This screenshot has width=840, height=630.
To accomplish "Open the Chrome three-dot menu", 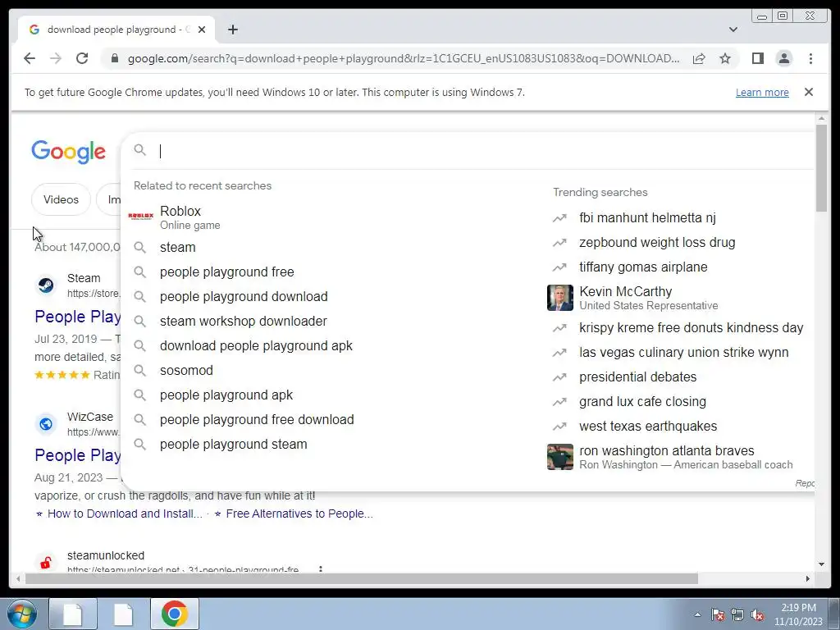I will pyautogui.click(x=810, y=58).
